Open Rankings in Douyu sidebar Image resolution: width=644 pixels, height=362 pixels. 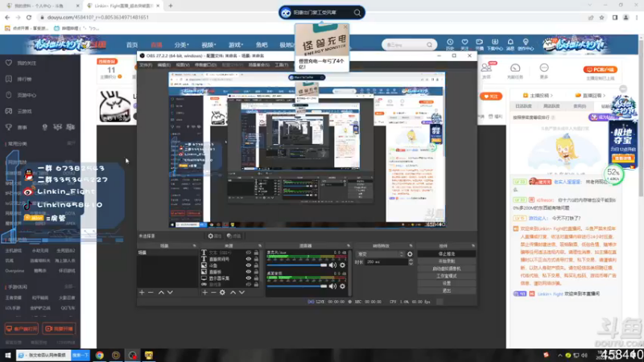(24, 79)
